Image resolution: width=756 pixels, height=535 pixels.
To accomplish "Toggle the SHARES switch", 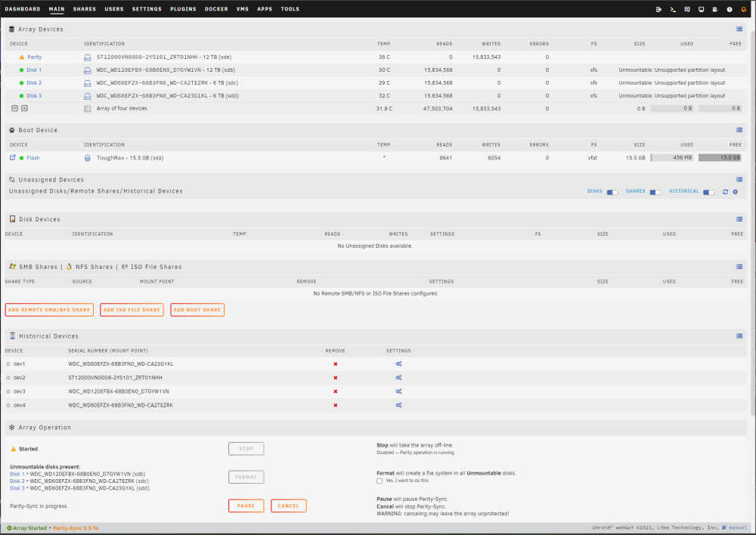I will pos(655,192).
